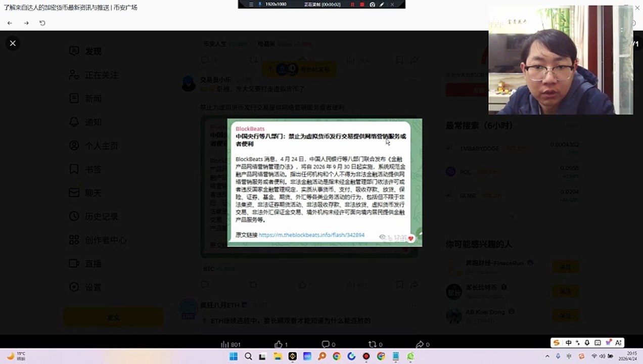Open 设置 settings in the sidebar

[86, 287]
